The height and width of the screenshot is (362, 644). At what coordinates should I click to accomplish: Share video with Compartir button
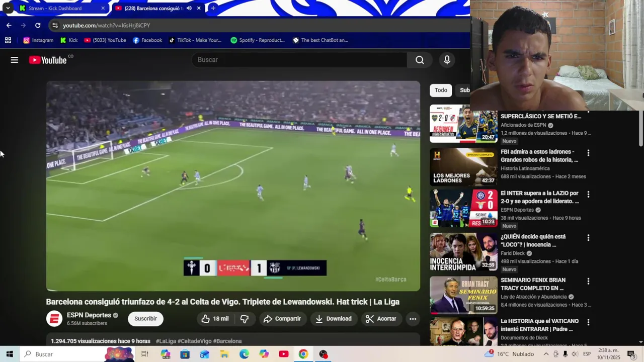282,319
